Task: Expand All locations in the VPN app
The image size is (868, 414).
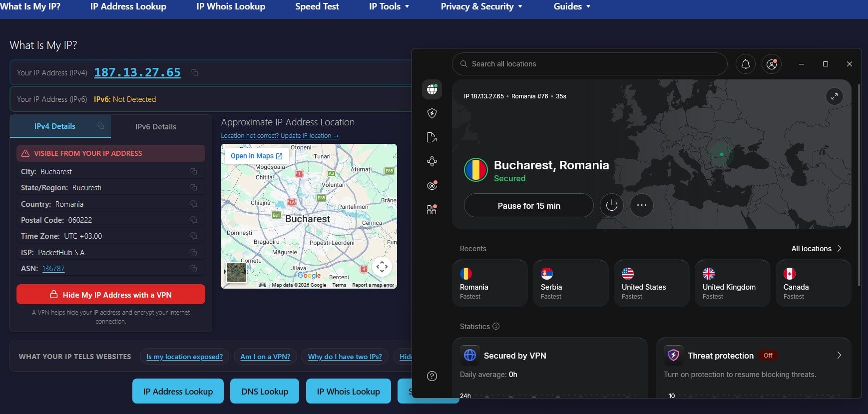Action: coord(816,249)
